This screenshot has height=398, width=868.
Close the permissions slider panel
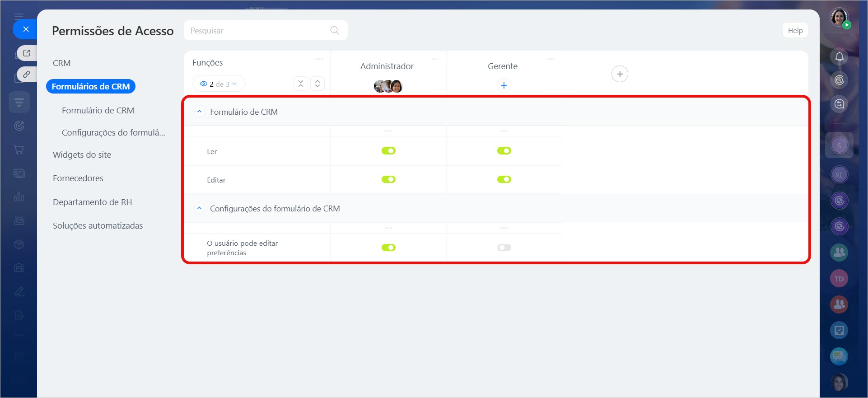click(x=26, y=29)
